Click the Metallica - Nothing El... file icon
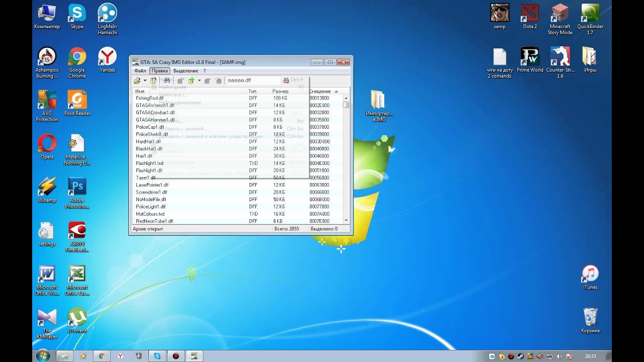 coord(77,150)
